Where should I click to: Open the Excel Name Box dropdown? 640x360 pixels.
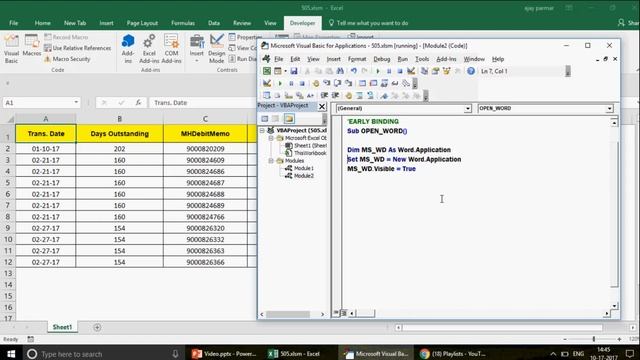pyautogui.click(x=76, y=102)
